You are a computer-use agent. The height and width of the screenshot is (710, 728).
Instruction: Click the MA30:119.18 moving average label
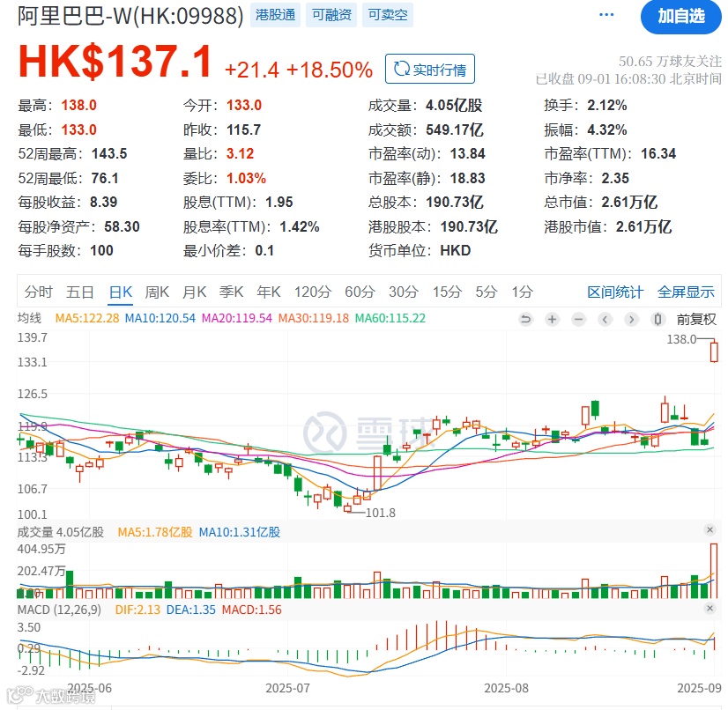[314, 318]
